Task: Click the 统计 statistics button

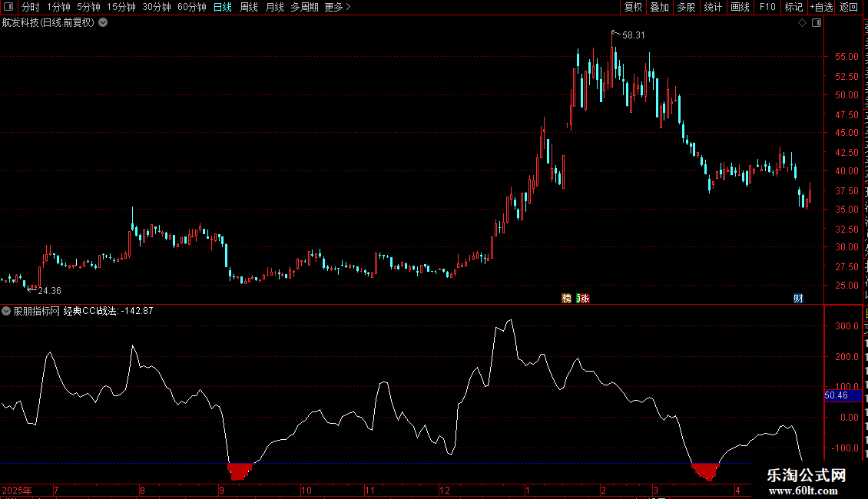Action: click(x=712, y=7)
